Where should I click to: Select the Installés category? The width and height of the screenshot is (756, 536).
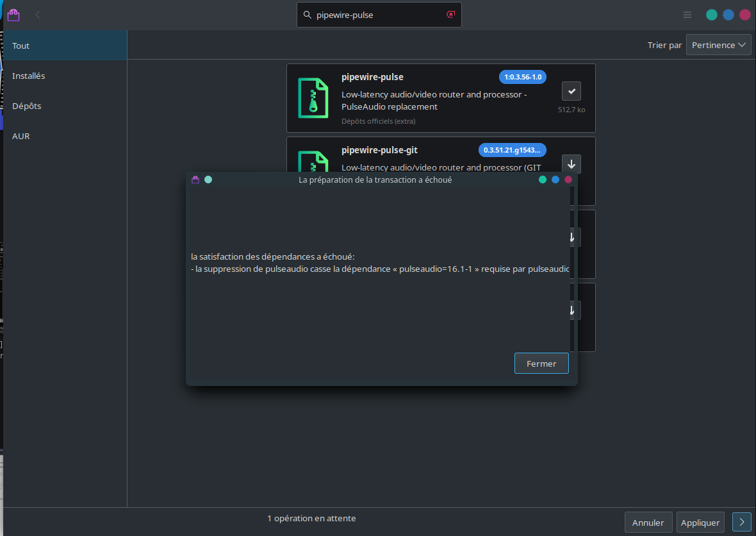[x=65, y=76]
